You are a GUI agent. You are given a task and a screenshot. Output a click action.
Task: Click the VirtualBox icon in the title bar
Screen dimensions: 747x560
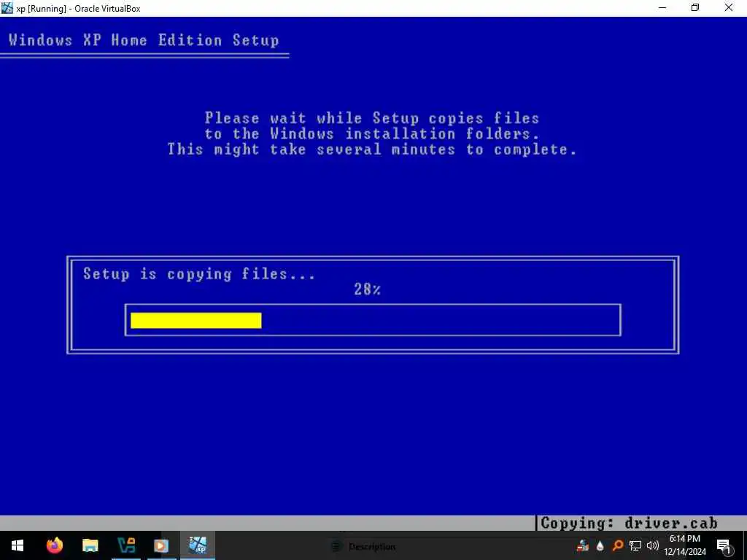click(7, 7)
